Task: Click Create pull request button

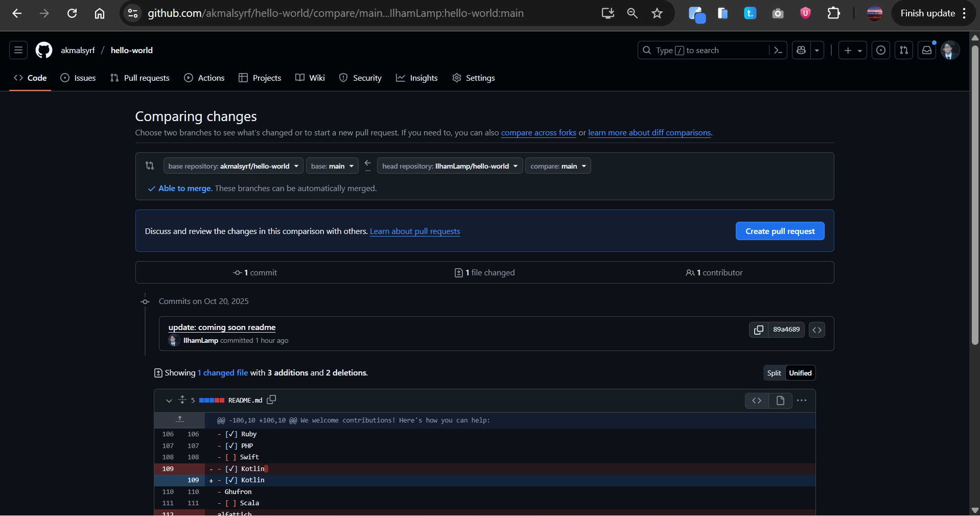Action: 780,231
